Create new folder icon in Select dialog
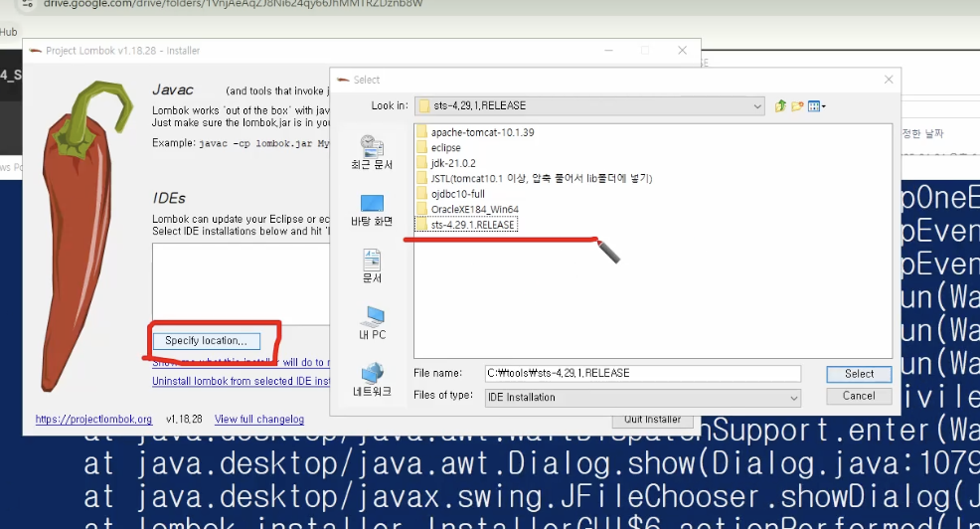The image size is (980, 529). [797, 106]
